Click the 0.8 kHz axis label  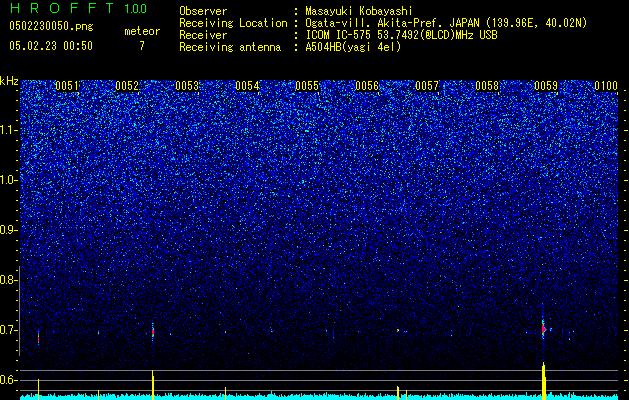coord(8,280)
